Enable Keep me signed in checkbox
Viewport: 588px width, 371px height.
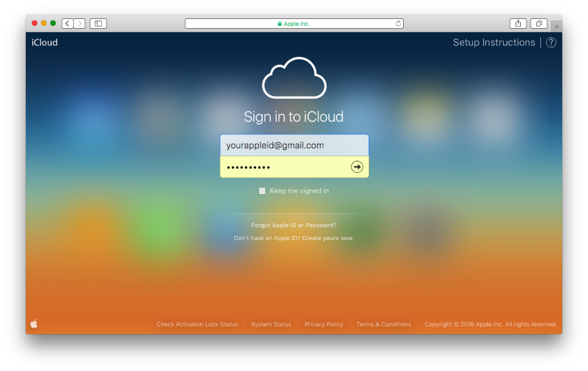point(262,191)
